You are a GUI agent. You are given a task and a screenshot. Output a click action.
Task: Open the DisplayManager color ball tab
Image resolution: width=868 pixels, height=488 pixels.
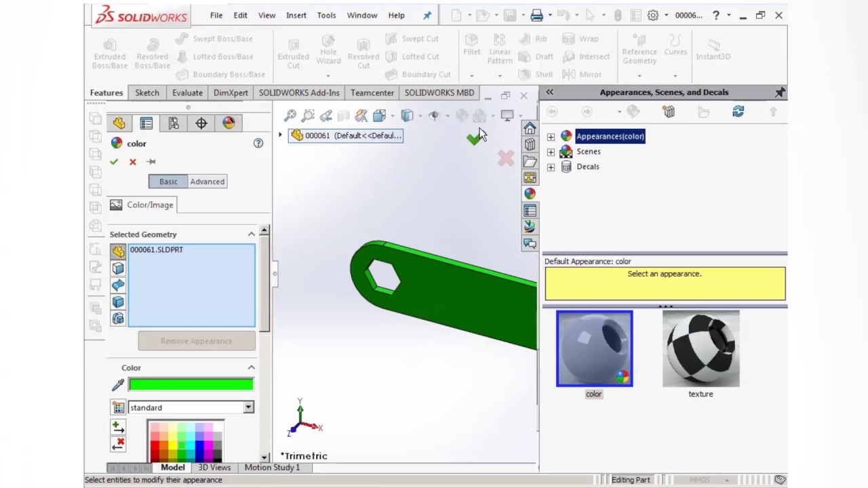[229, 123]
